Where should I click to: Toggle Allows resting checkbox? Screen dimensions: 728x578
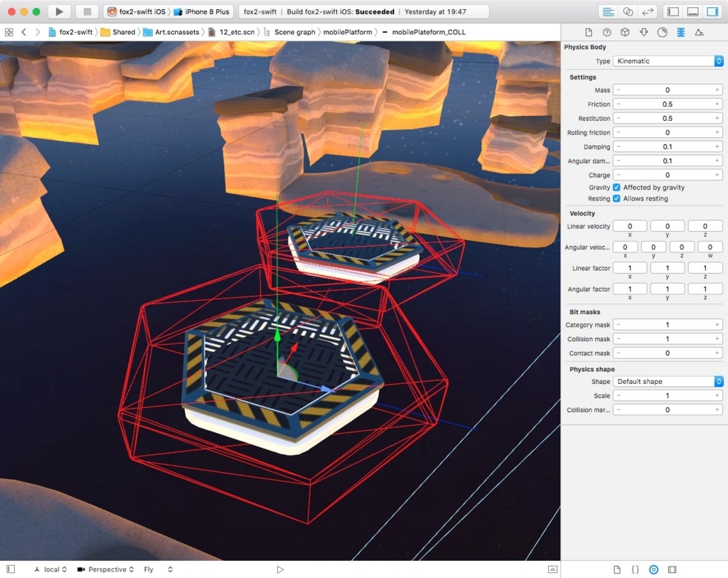pyautogui.click(x=616, y=198)
